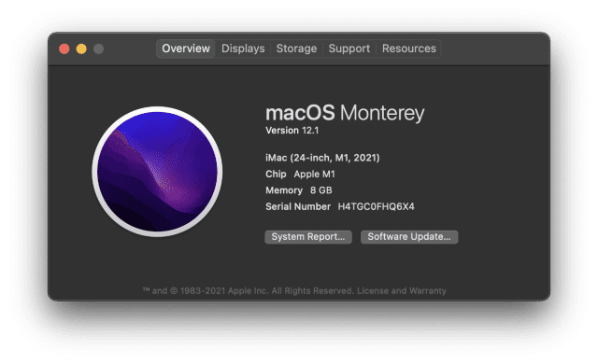
Task: Select serial number H4TGC0FHQ6X4
Action: pyautogui.click(x=376, y=207)
